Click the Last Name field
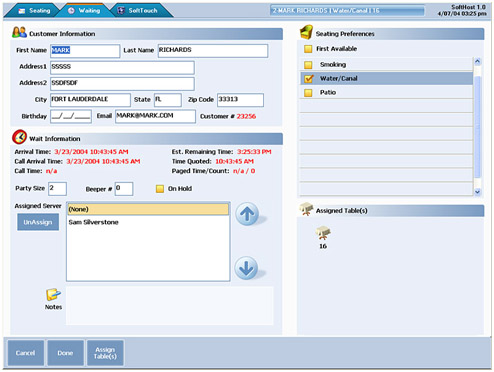This screenshot has height=372, width=494. 213,51
